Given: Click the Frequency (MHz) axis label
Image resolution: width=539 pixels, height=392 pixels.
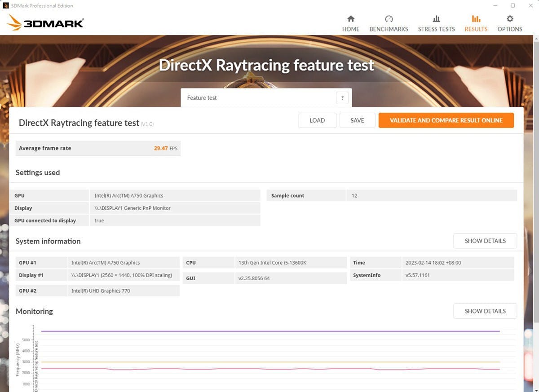Looking at the screenshot, I should (x=18, y=360).
